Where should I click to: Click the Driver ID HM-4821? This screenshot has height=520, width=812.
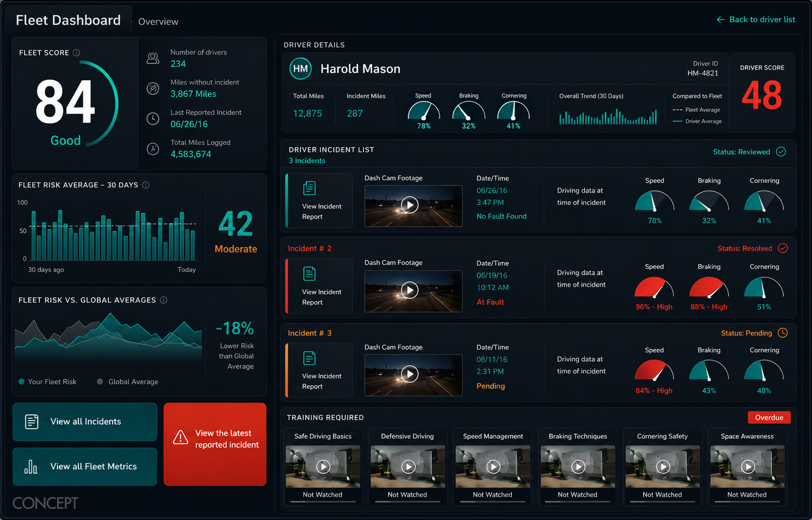click(x=703, y=74)
